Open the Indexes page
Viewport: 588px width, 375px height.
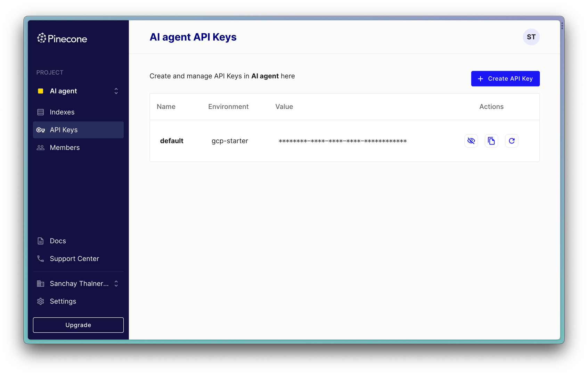point(78,112)
